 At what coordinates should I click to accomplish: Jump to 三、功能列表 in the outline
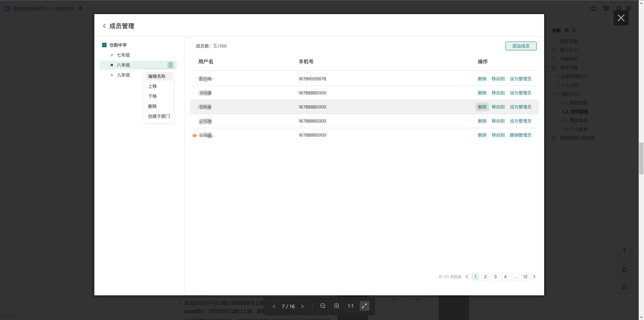564,59
